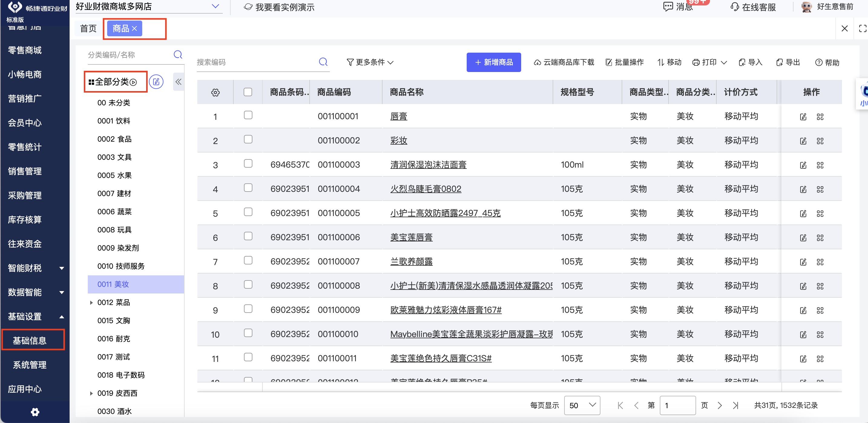
Task: Click the 新增商品 button
Action: coord(493,62)
